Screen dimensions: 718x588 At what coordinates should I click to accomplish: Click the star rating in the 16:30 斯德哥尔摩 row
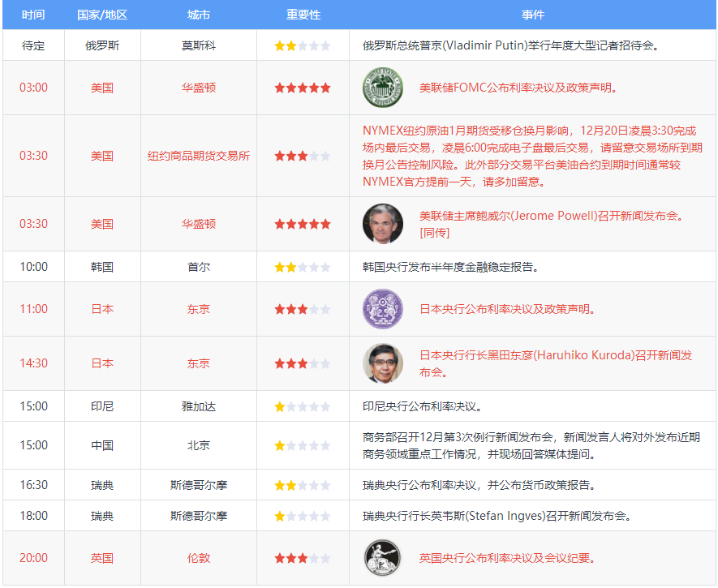[303, 486]
